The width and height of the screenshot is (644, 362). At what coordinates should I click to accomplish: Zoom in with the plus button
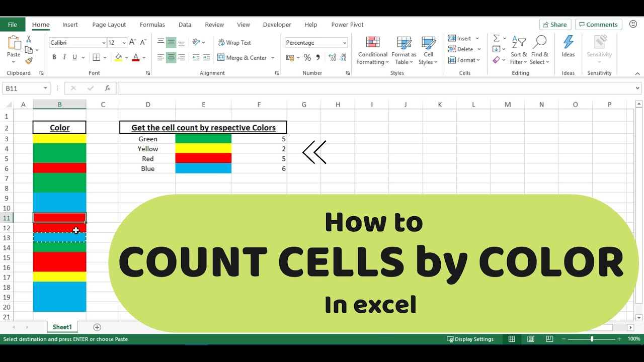[620, 339]
